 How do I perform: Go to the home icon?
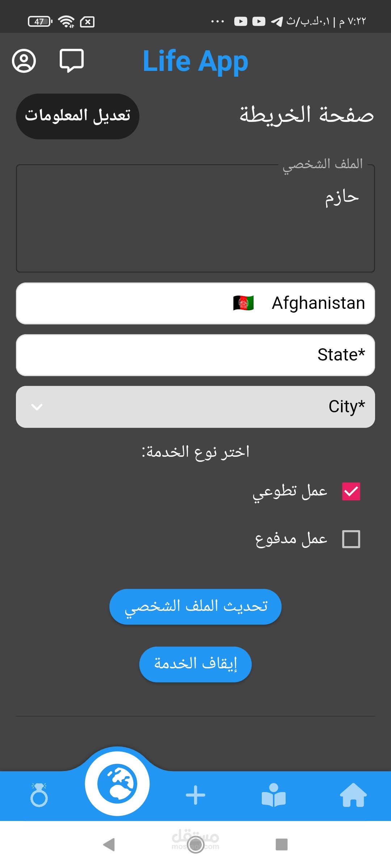coord(353,795)
